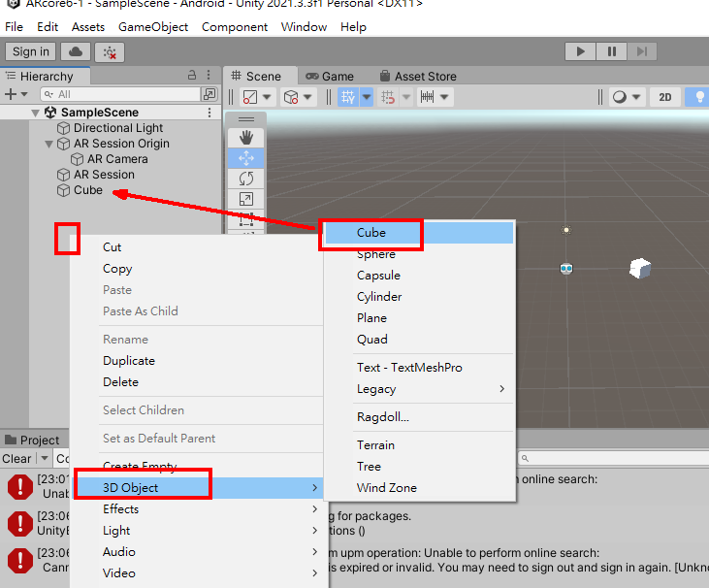Click the cloud services icon
The image size is (709, 588).
[76, 51]
